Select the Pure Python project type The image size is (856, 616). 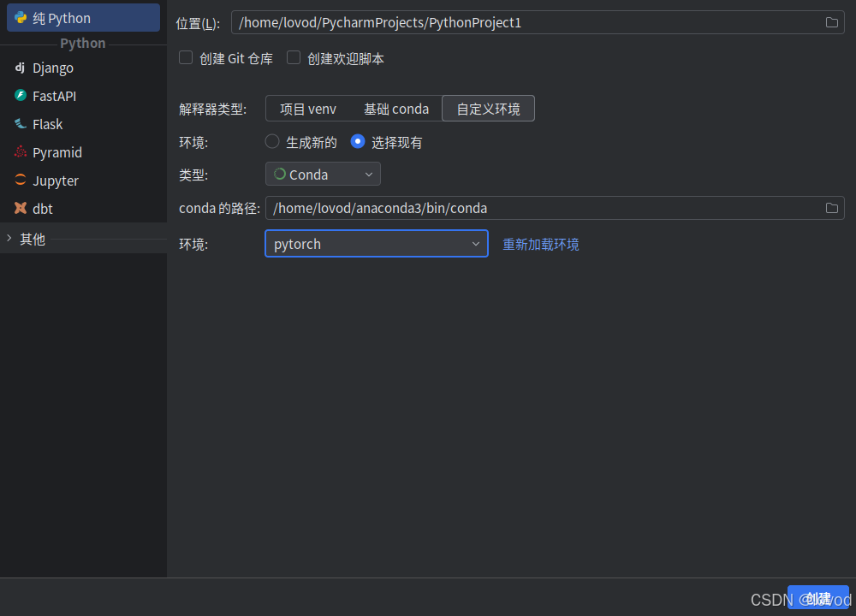click(x=83, y=17)
